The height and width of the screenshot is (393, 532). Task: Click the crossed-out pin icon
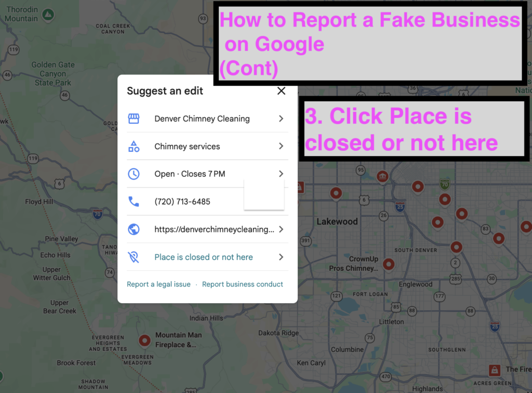pos(134,257)
